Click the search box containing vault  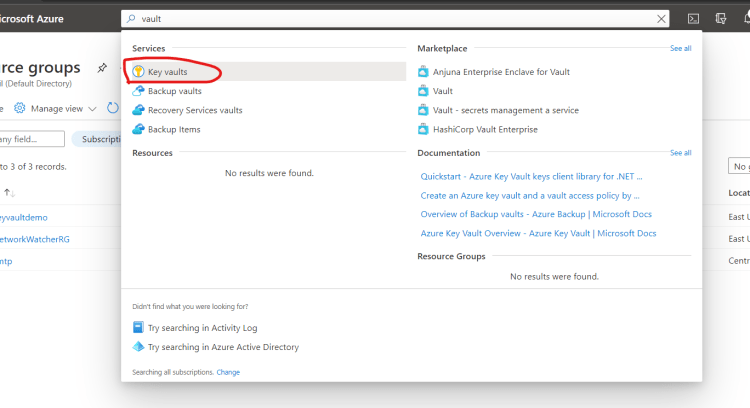click(395, 19)
